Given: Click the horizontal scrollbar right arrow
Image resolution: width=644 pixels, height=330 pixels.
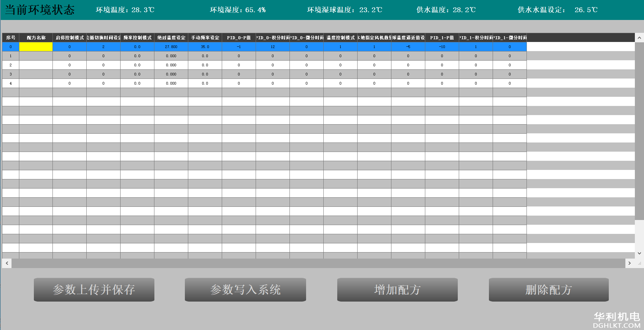Looking at the screenshot, I should click(x=629, y=263).
